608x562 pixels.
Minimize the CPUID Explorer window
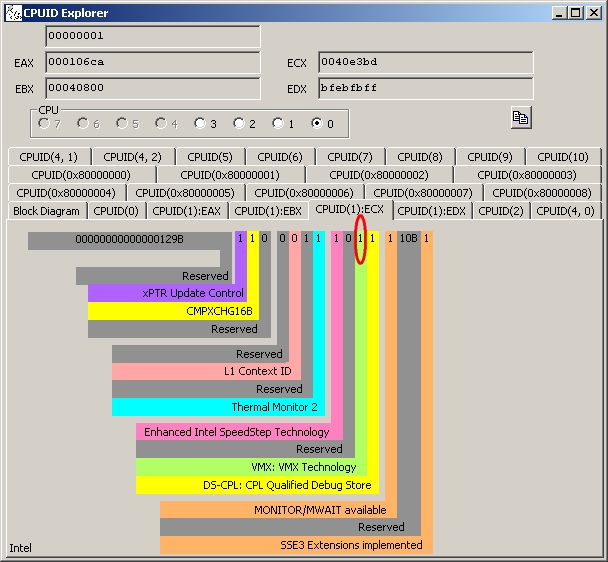coord(559,13)
